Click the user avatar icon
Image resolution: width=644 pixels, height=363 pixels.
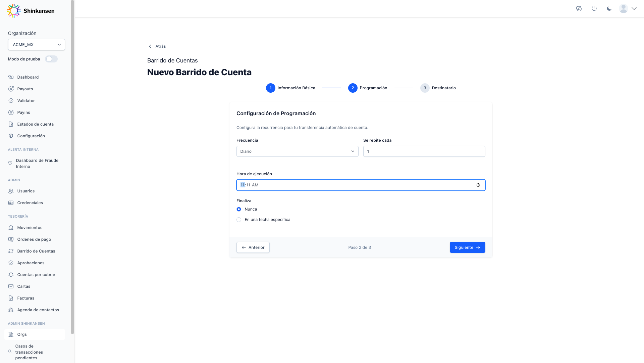[x=624, y=9]
